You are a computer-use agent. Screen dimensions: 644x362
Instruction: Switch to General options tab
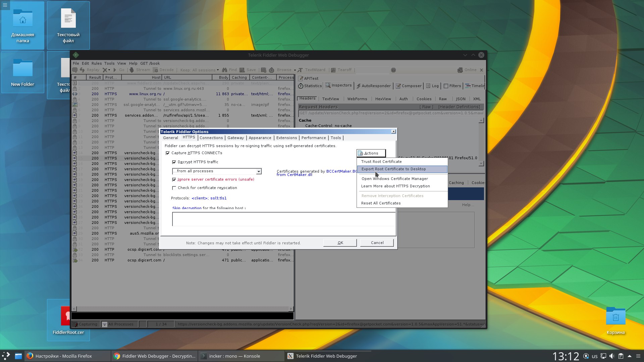click(x=170, y=138)
